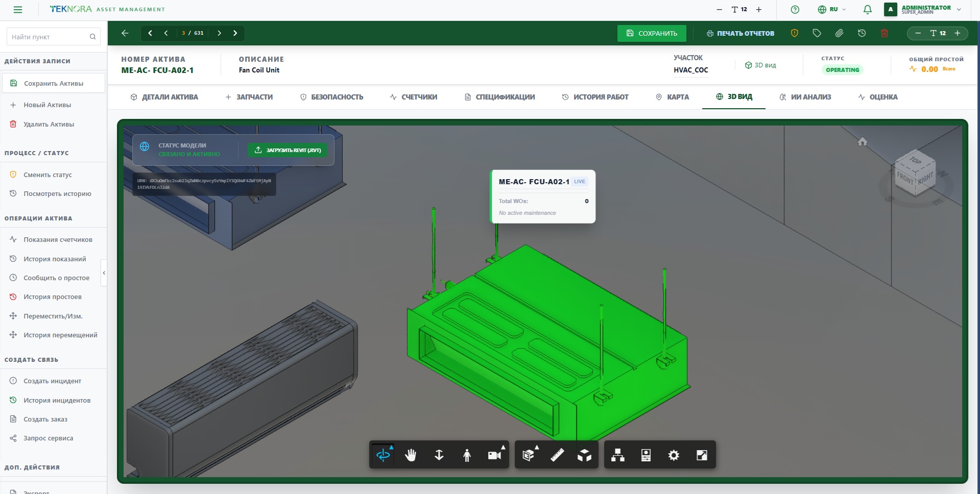This screenshot has width=980, height=494.
Task: Click the Найти пункт search field
Action: [53, 37]
